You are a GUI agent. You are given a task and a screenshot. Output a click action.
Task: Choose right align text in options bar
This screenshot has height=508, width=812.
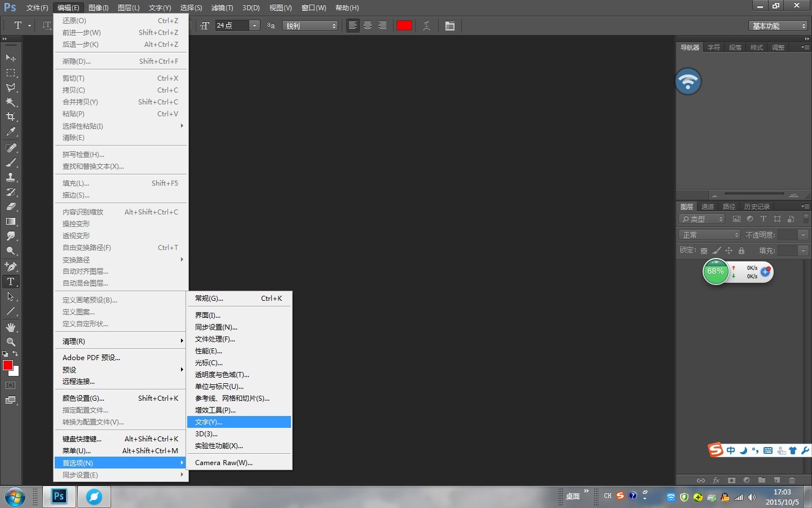[x=382, y=25]
